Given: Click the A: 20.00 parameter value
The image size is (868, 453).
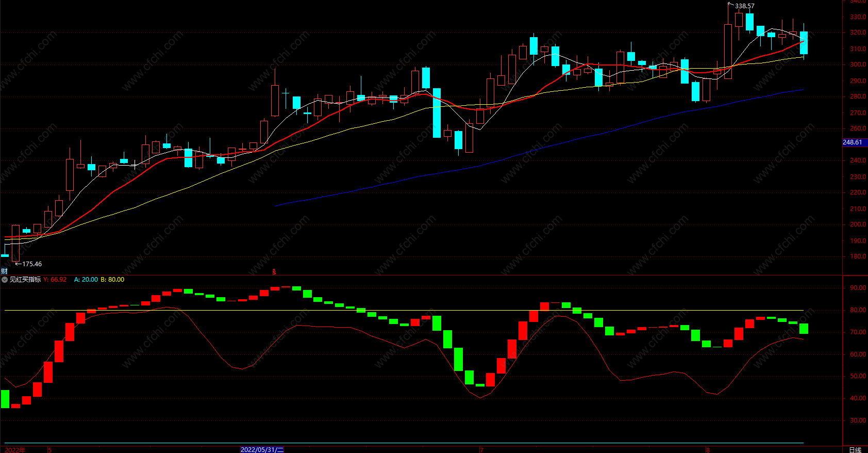Looking at the screenshot, I should [86, 280].
